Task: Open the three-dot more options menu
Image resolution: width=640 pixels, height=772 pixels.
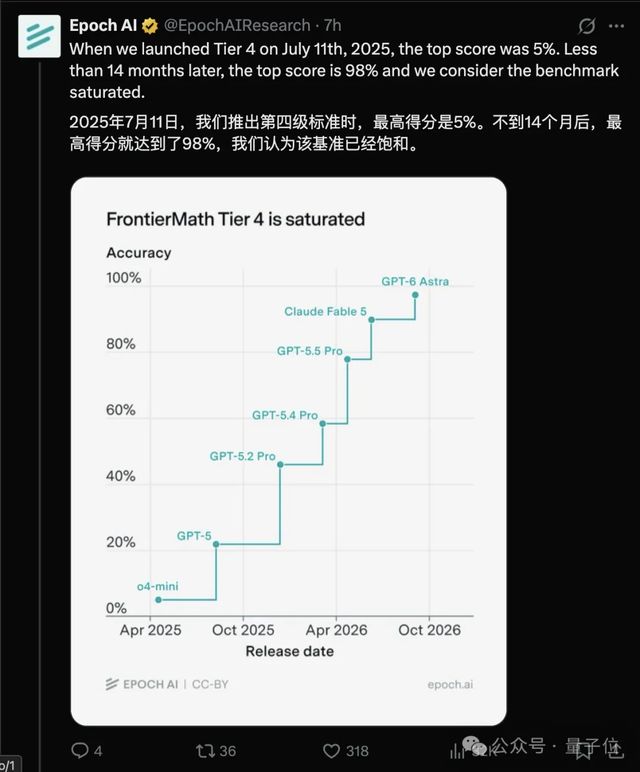Action: tap(616, 26)
